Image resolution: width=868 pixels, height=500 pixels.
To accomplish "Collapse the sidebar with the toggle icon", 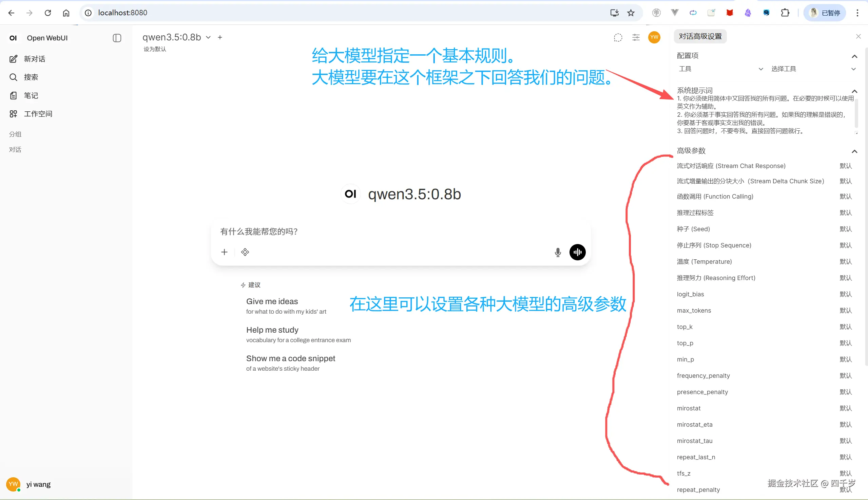I will tap(117, 38).
